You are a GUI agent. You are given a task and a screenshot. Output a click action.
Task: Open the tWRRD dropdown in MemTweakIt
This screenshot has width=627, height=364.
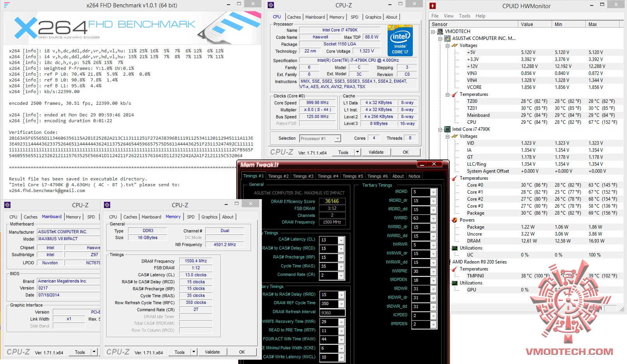click(433, 218)
